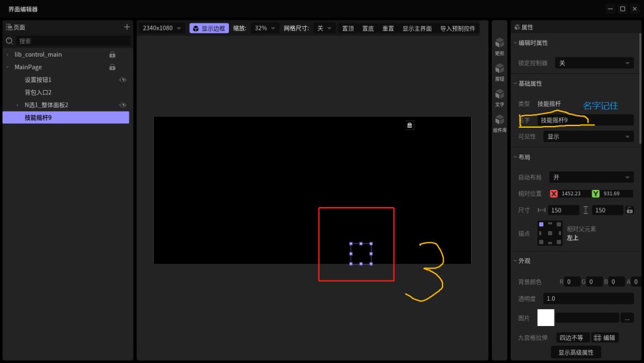Click the Y position field 931.69
This screenshot has height=363, width=644.
click(x=615, y=193)
